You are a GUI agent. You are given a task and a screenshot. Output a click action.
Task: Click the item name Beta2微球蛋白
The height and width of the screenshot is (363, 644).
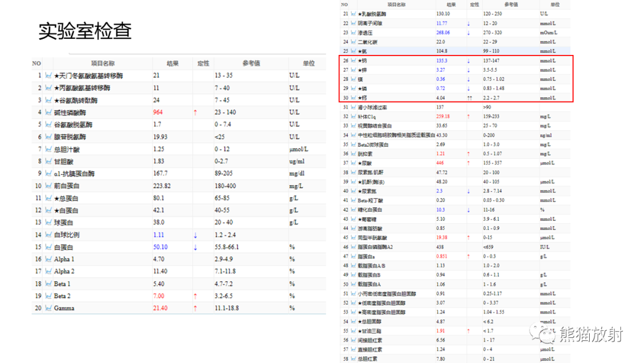[x=373, y=144]
